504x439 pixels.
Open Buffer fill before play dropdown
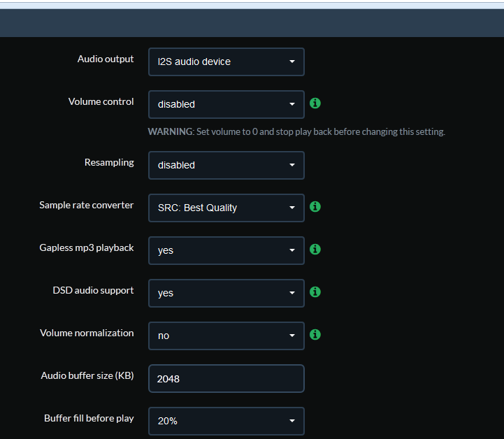coord(226,421)
